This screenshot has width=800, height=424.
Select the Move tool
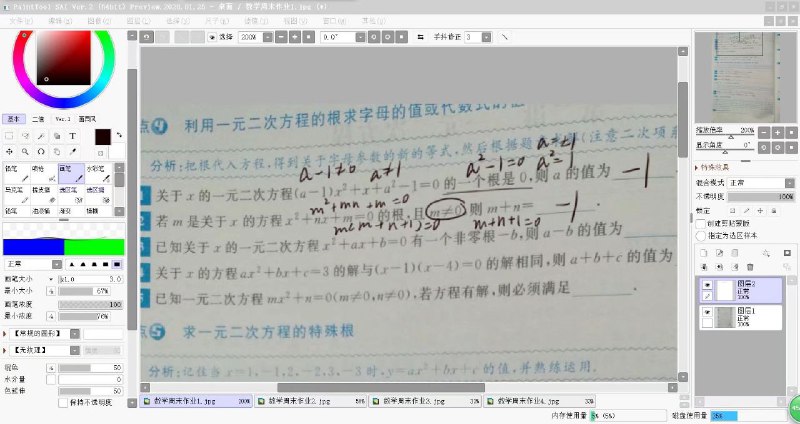pos(10,152)
